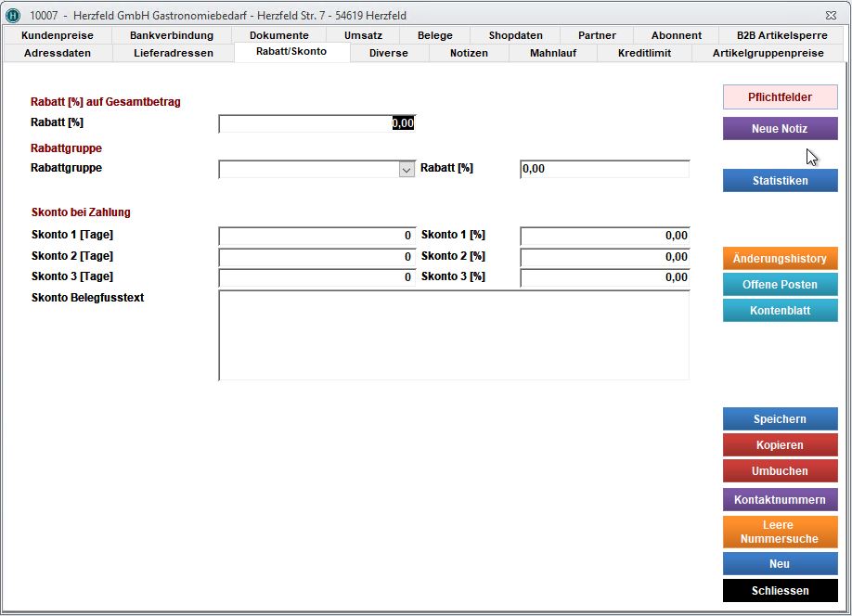852x616 pixels.
Task: Show the Kundenpreise tab
Action: pyautogui.click(x=58, y=35)
